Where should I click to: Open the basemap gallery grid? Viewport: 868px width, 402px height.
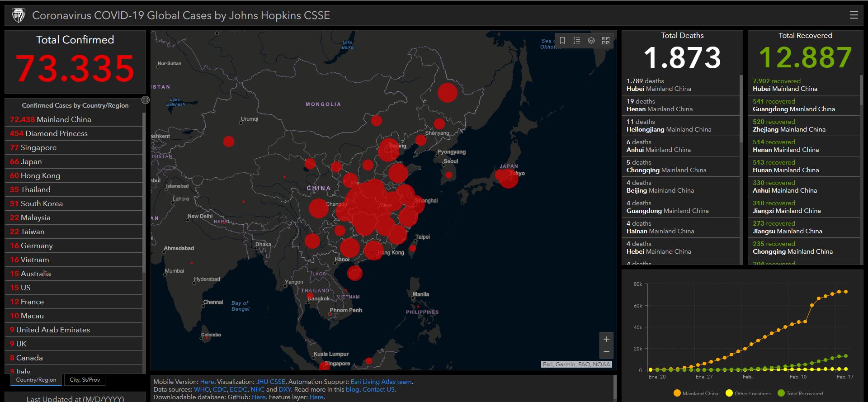click(x=606, y=40)
